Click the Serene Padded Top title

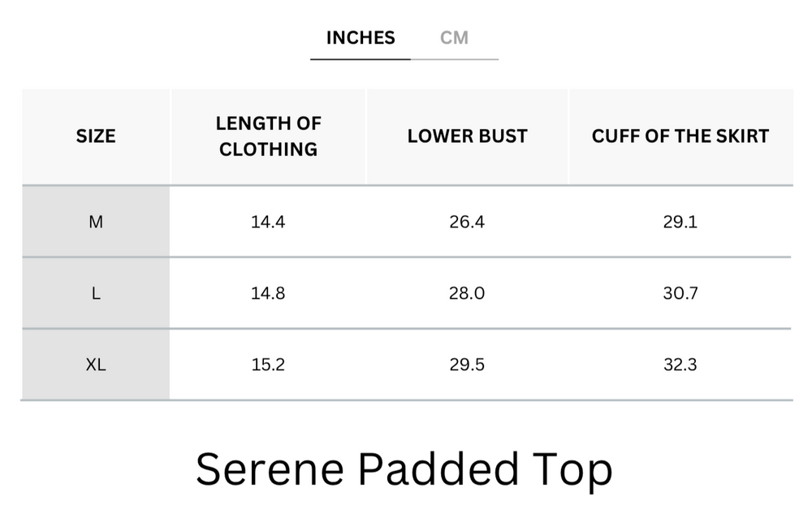pyautogui.click(x=403, y=467)
